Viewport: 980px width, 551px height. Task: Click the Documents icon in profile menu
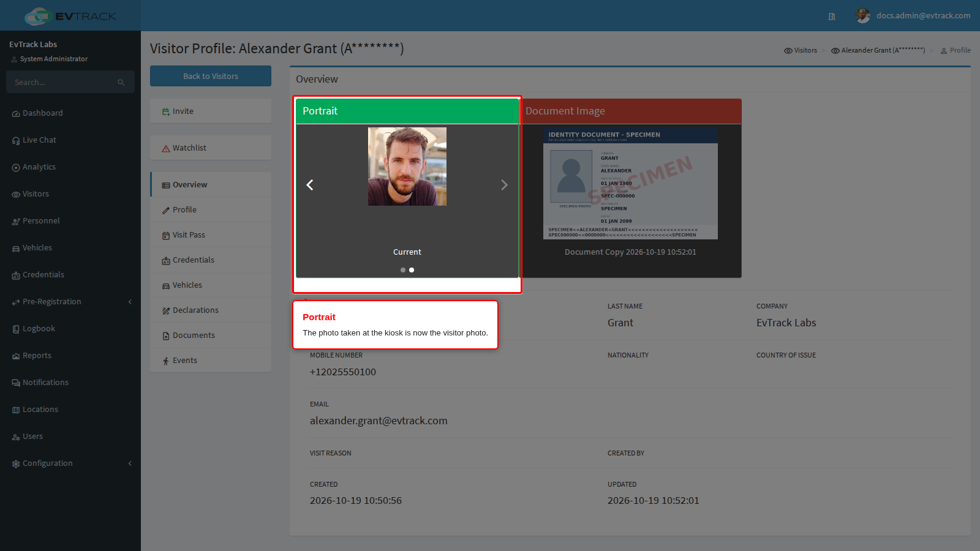[x=166, y=336]
